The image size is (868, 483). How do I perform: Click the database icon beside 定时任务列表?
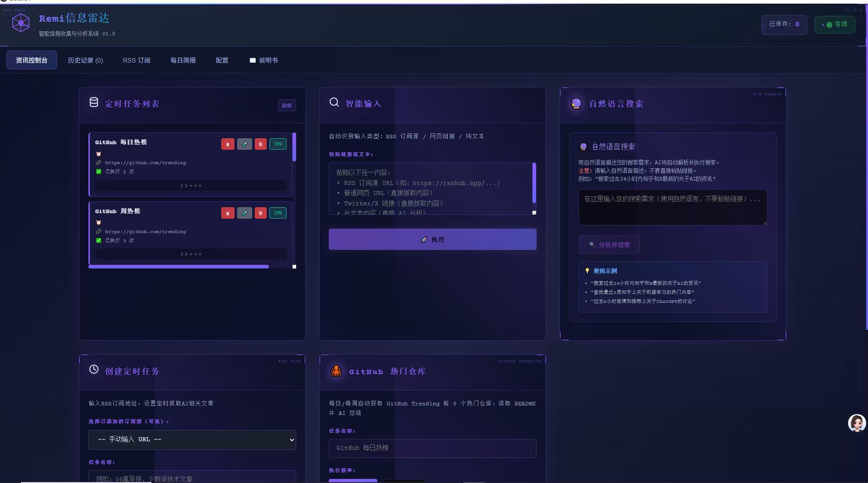pos(93,102)
